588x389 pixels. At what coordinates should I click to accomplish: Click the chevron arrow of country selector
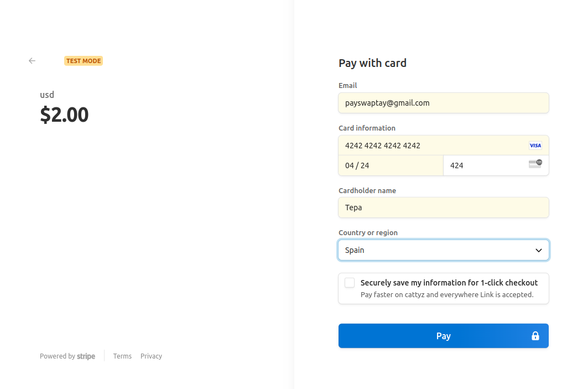[539, 250]
